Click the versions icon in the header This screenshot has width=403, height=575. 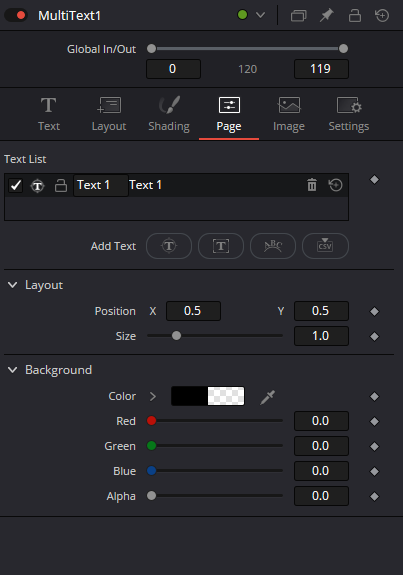coord(298,15)
